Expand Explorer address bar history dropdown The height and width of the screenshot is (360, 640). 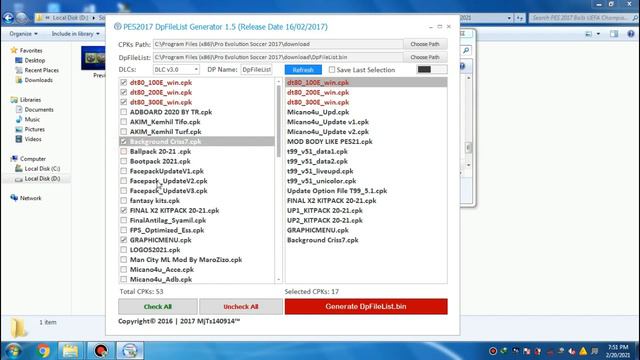[509, 18]
